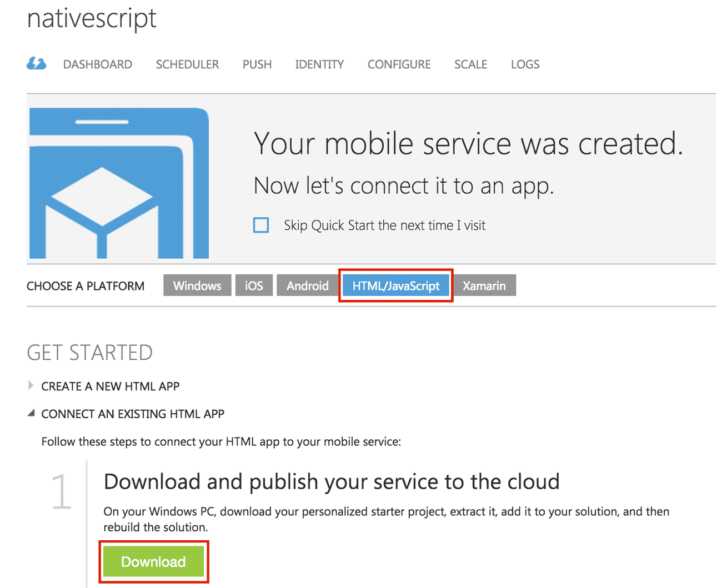Choose the Xamarin platform
This screenshot has height=588, width=722.
coord(484,285)
